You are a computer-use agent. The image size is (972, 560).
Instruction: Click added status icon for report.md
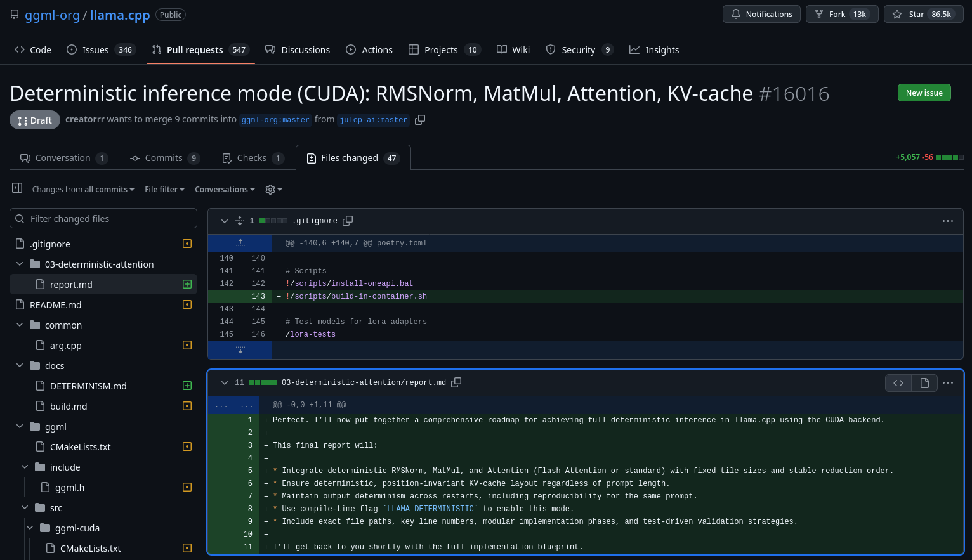tap(187, 284)
